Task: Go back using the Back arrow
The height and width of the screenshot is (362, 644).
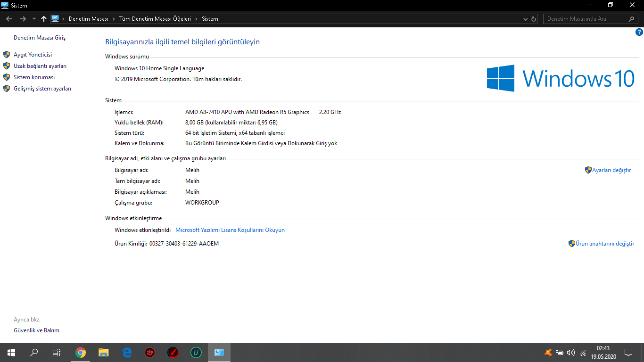Action: pyautogui.click(x=9, y=19)
